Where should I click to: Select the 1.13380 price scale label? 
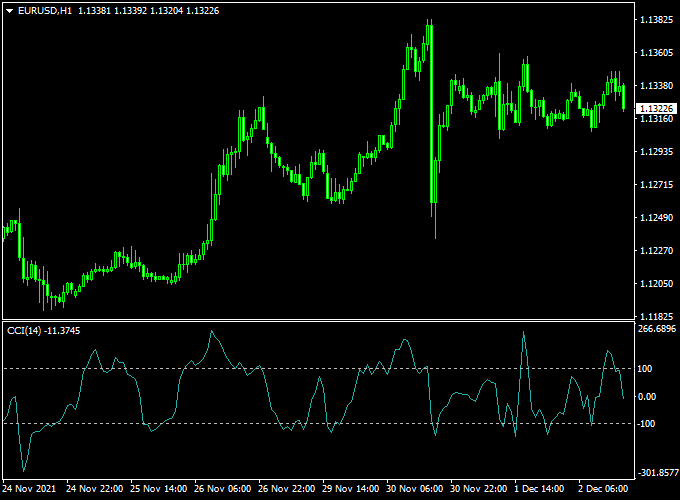click(657, 86)
